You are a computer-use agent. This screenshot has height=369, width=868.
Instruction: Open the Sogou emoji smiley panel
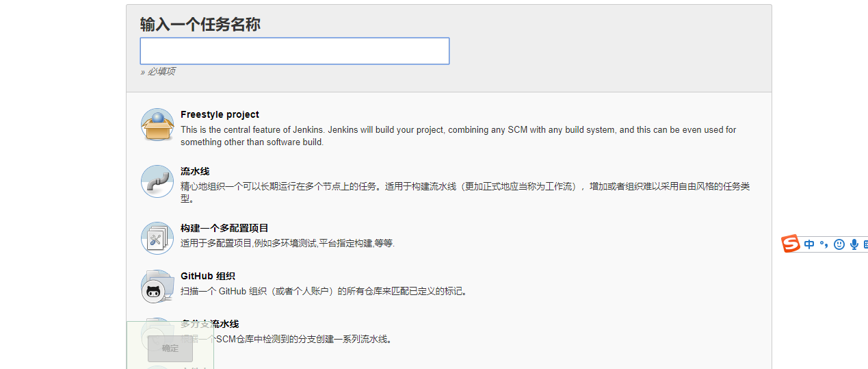[x=839, y=244]
